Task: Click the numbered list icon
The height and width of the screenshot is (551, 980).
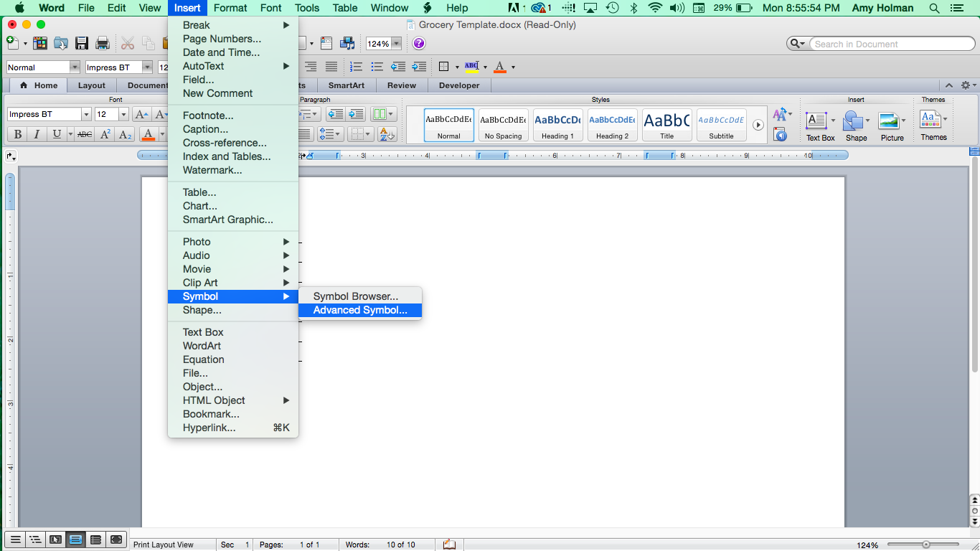Action: click(357, 67)
